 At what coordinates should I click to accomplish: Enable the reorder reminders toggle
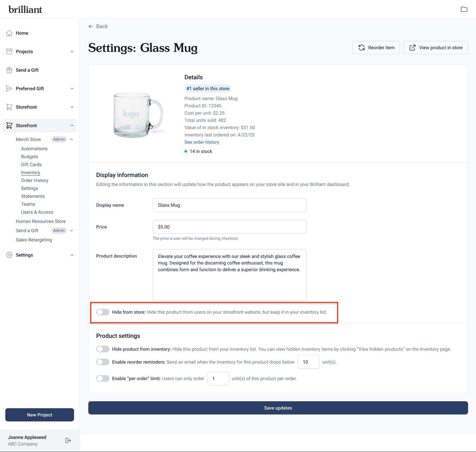pyautogui.click(x=103, y=362)
